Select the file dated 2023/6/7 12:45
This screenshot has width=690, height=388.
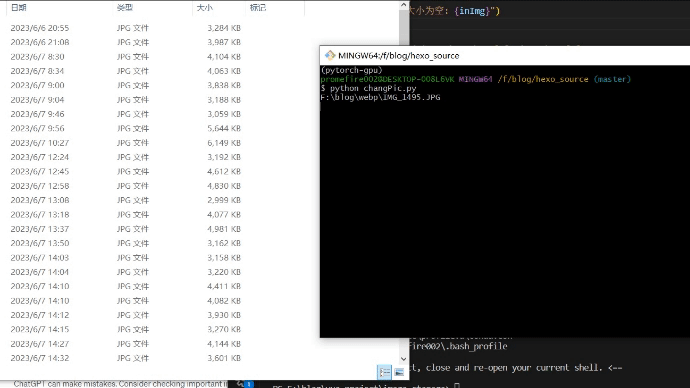coord(40,172)
